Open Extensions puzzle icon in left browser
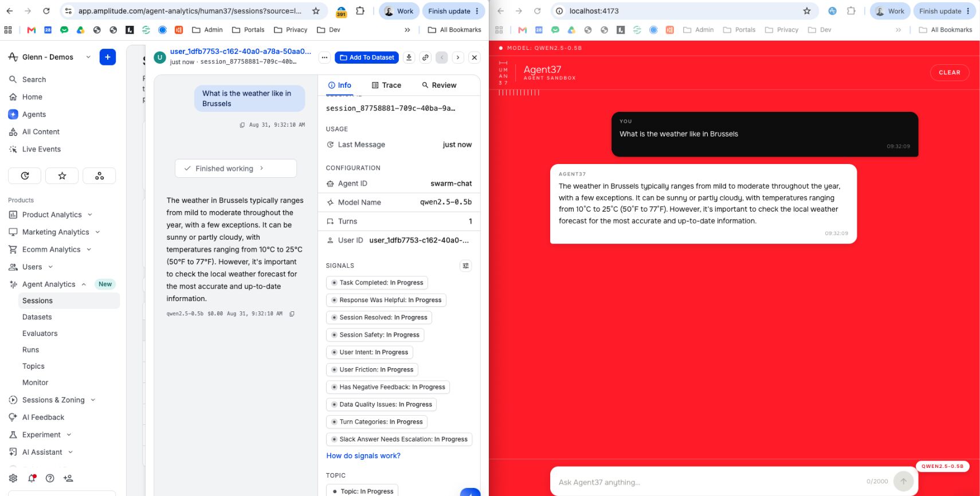Screen dimensions: 980x496 [360, 11]
